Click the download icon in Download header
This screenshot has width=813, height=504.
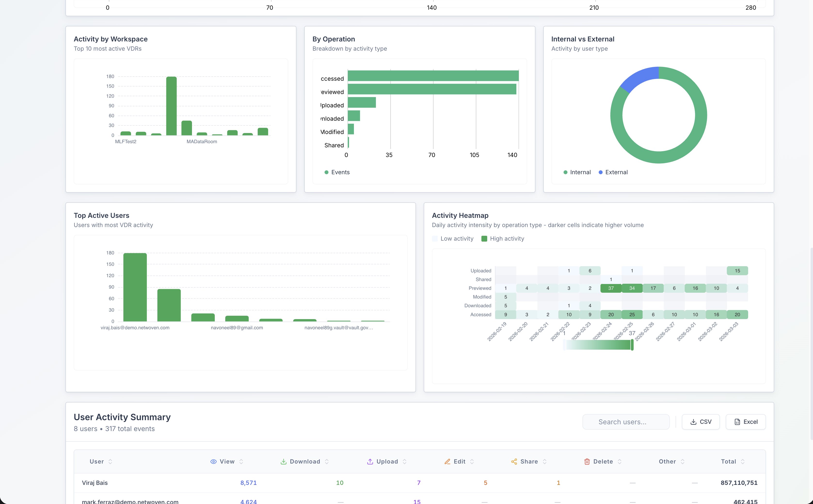pos(283,461)
